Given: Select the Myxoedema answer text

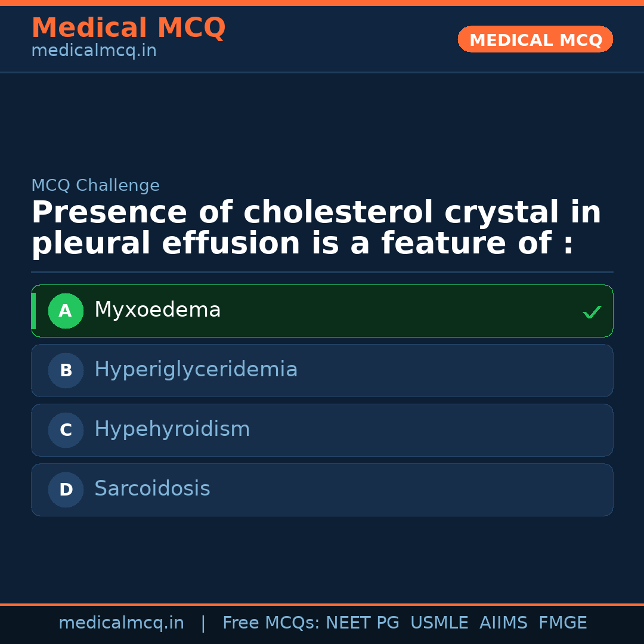Looking at the screenshot, I should 157,310.
